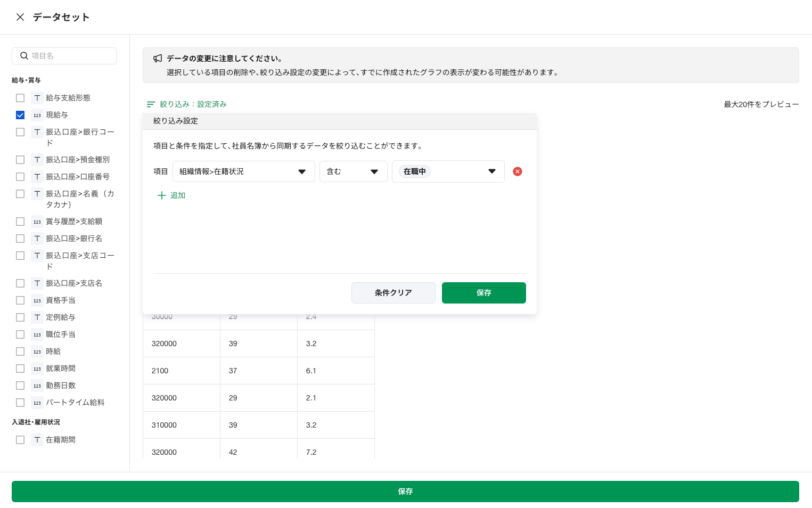Click the search magnifier icon
Screen dimensions: 812x508
(x=24, y=56)
